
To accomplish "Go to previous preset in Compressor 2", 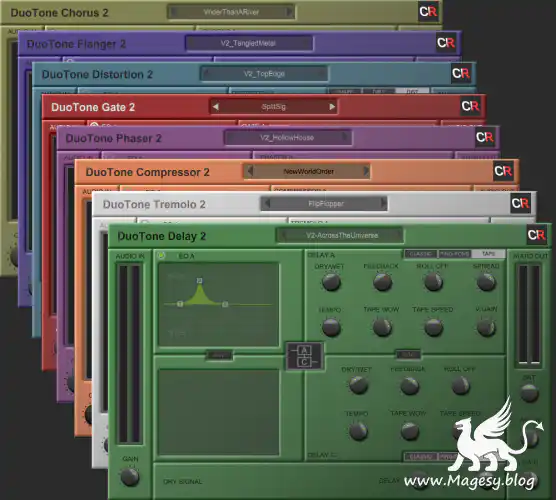I will click(250, 171).
